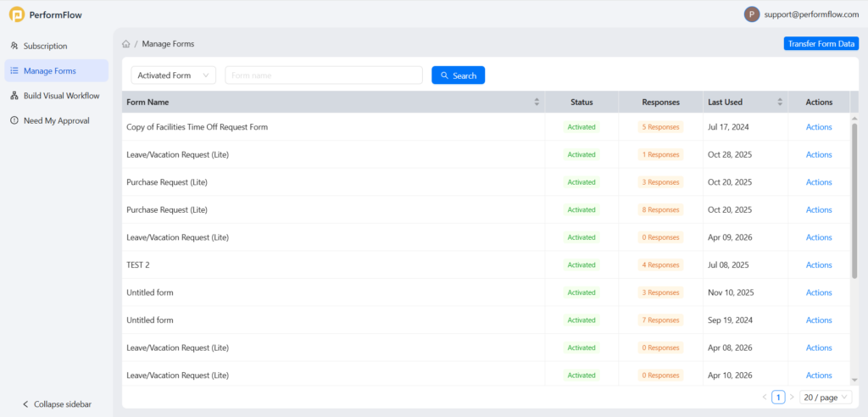This screenshot has width=868, height=417.
Task: Sort by the Form Name column arrows
Action: (537, 102)
